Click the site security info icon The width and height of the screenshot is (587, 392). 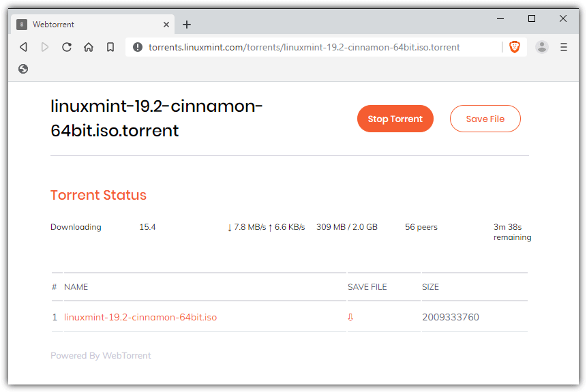tap(138, 47)
